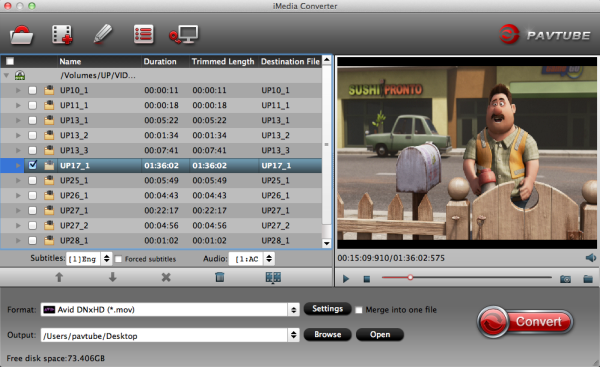
Task: Click UP13_3 destination file cell
Action: tap(276, 150)
